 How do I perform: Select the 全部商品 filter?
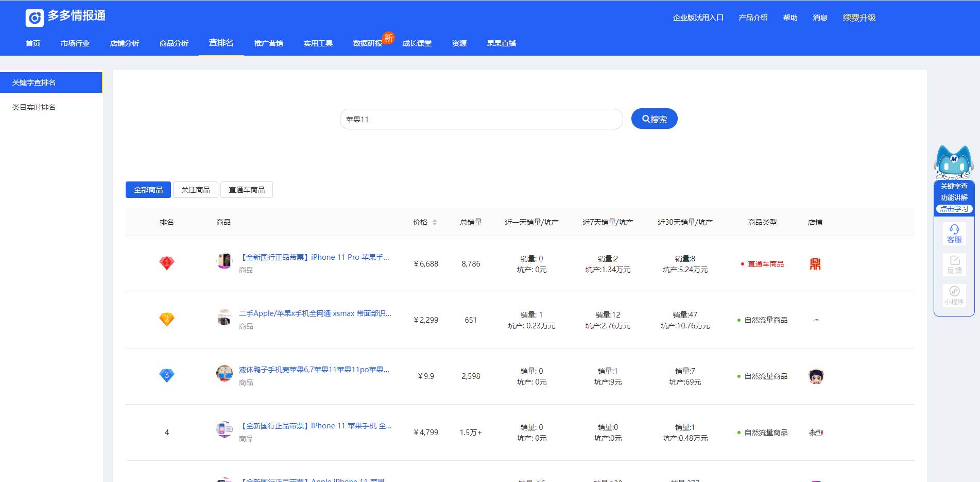[148, 190]
